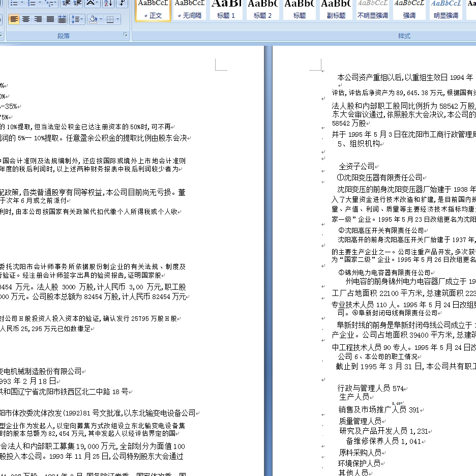The width and height of the screenshot is (476, 476).
Task: Select the 正文 style
Action: [153, 10]
